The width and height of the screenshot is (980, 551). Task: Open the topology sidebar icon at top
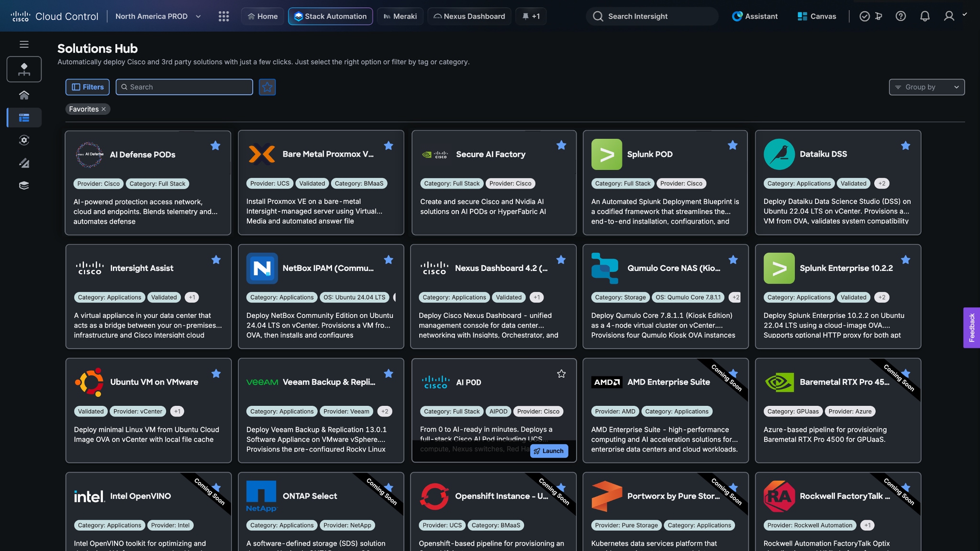(x=24, y=69)
